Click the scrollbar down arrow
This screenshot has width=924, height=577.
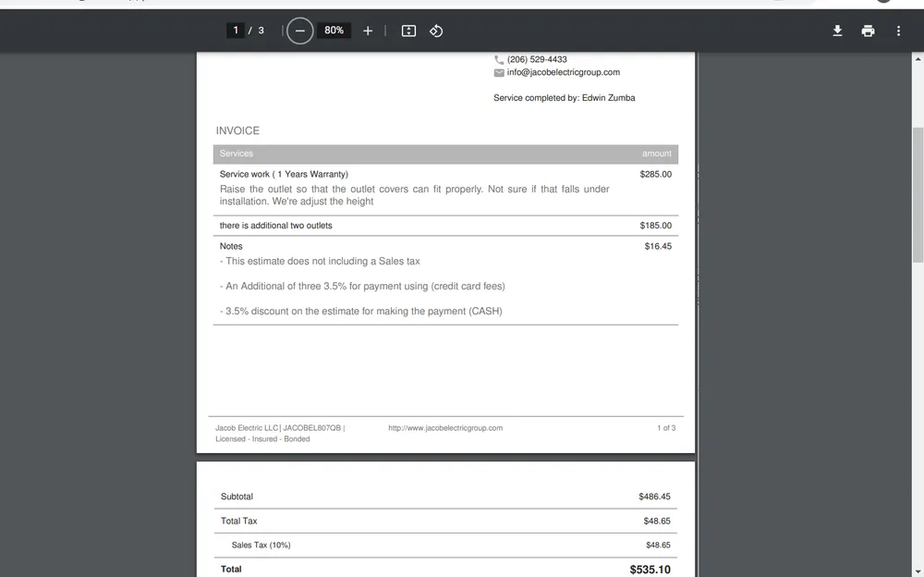(x=917, y=571)
